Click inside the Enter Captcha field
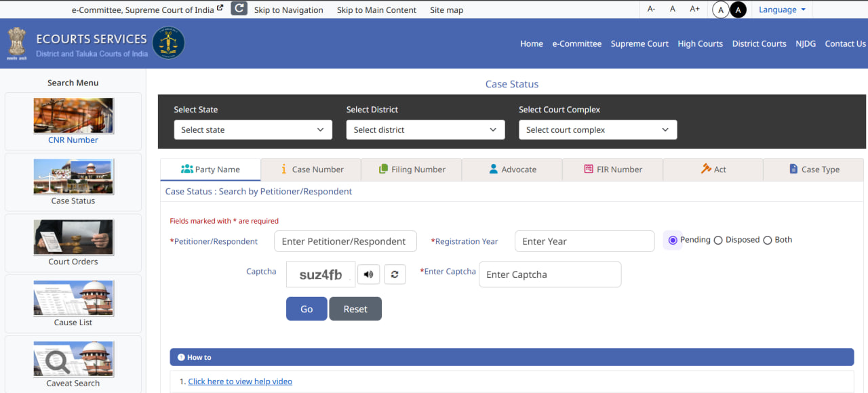 point(549,274)
